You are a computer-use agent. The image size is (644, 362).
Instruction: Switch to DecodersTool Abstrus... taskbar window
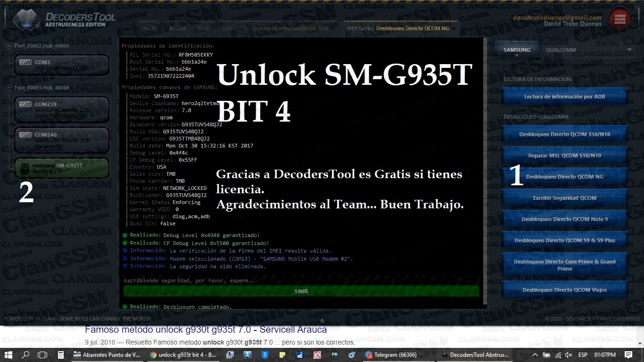point(475,355)
